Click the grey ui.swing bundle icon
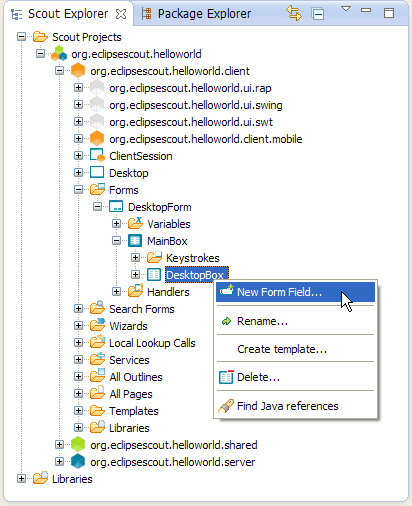 click(97, 105)
